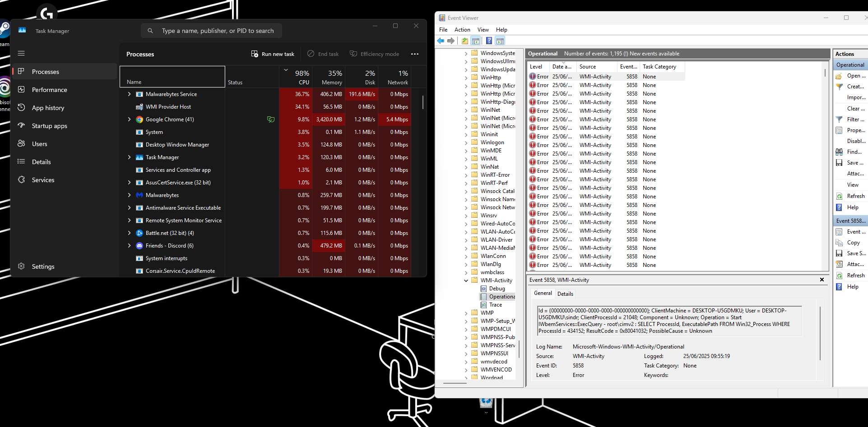Image resolution: width=868 pixels, height=427 pixels.
Task: Go to Startup apps in Task Manager
Action: point(64,126)
